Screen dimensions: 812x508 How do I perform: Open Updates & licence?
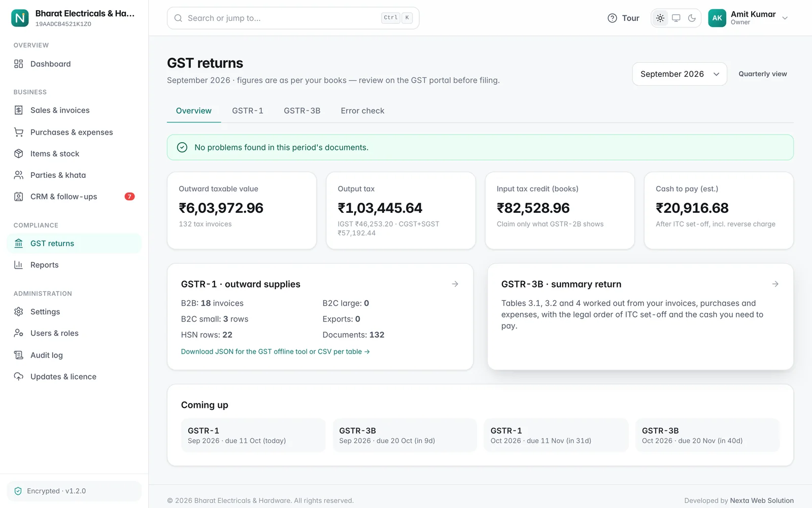(x=74, y=376)
